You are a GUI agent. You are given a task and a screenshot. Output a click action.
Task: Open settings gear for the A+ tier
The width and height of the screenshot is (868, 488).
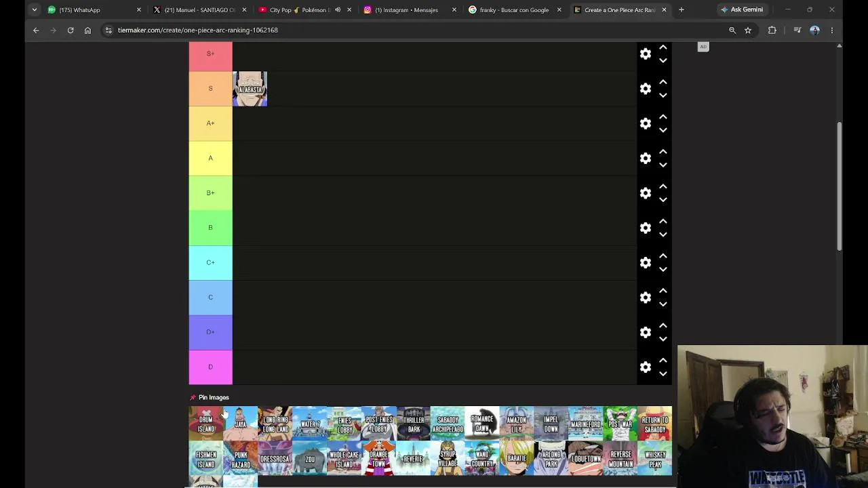click(646, 123)
